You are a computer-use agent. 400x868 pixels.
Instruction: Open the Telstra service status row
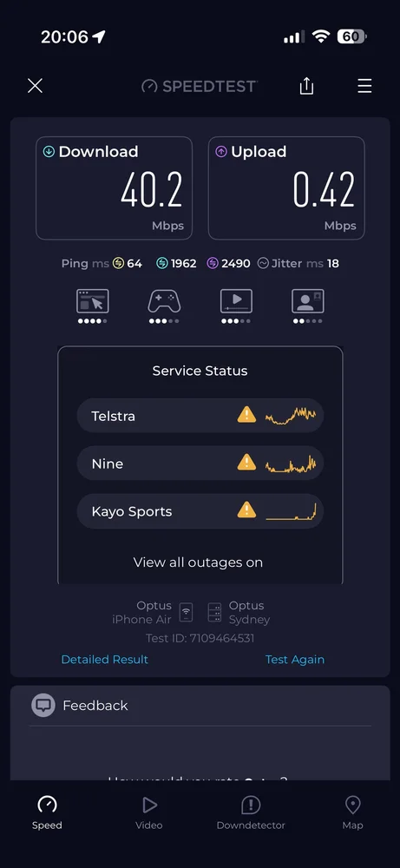(200, 416)
